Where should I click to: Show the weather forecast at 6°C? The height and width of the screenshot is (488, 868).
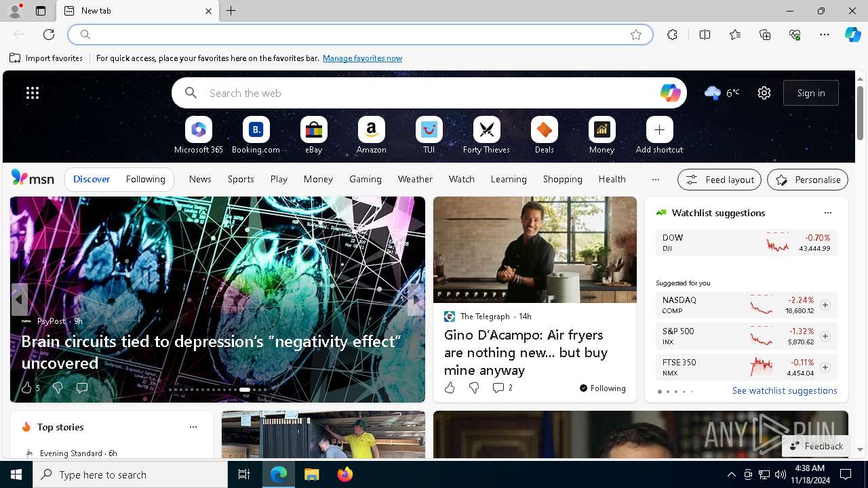[722, 93]
